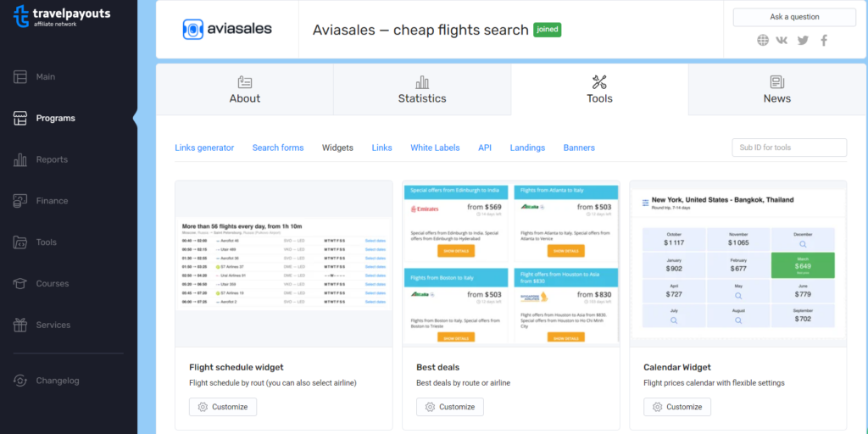The width and height of the screenshot is (868, 434).
Task: Click the Tools tab wrench icon
Action: click(599, 82)
